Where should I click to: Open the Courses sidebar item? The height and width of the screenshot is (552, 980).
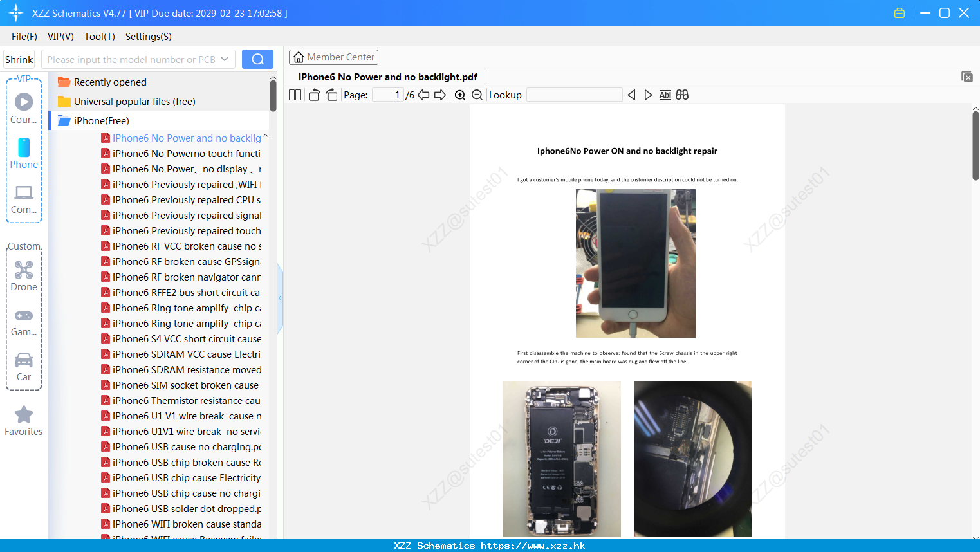24,109
